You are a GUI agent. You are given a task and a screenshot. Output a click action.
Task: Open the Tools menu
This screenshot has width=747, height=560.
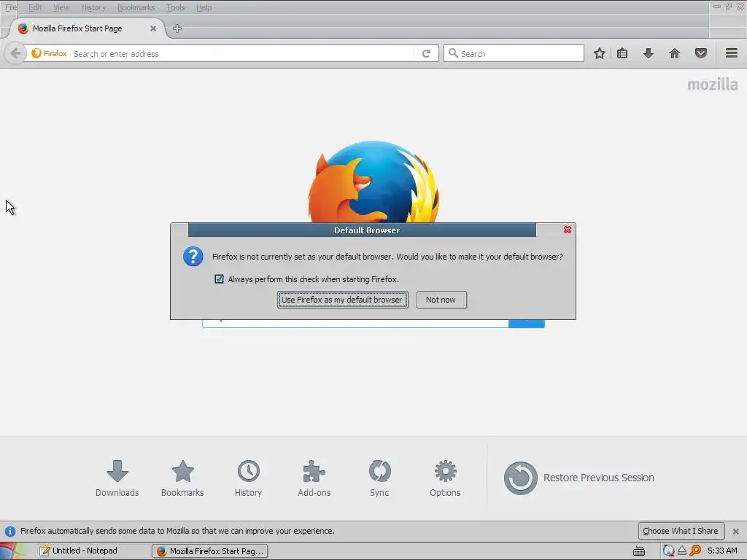tap(176, 7)
